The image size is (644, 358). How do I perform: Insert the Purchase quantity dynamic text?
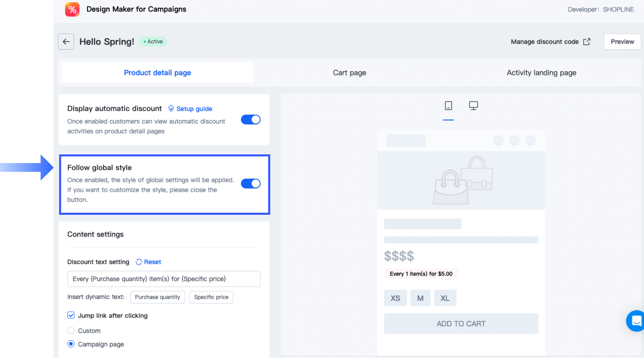coord(157,297)
